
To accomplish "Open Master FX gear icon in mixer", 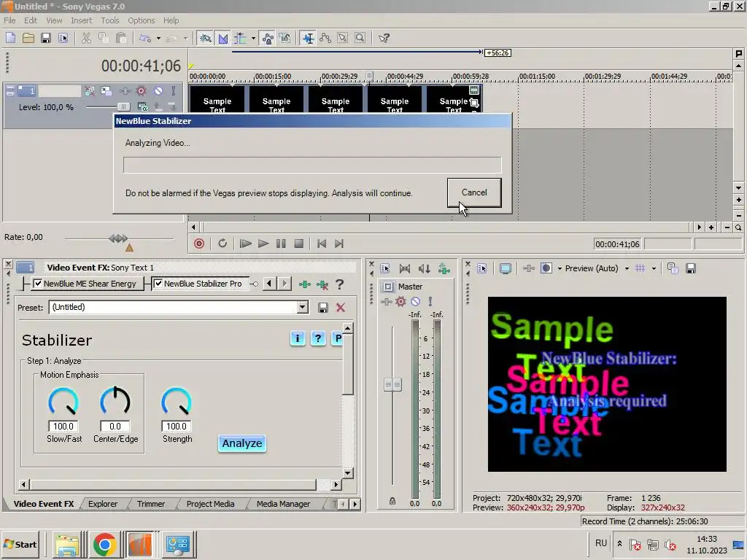I will [400, 301].
